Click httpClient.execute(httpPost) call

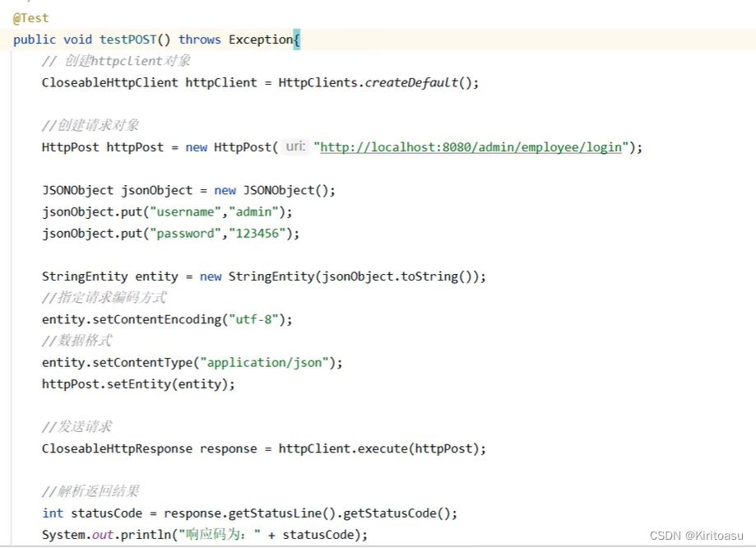click(379, 448)
